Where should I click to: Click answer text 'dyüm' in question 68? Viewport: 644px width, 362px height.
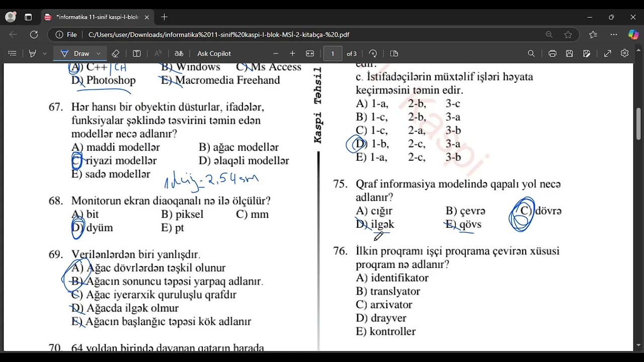[100, 228]
